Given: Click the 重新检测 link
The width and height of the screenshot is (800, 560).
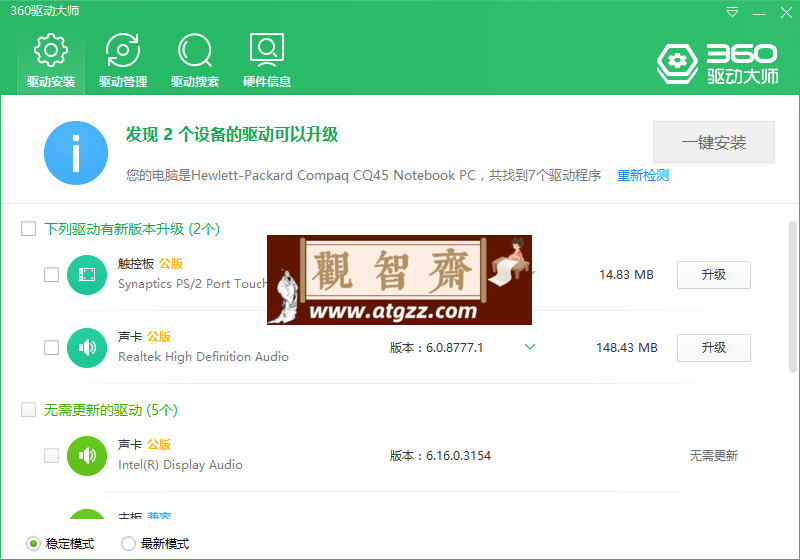Looking at the screenshot, I should (x=643, y=175).
